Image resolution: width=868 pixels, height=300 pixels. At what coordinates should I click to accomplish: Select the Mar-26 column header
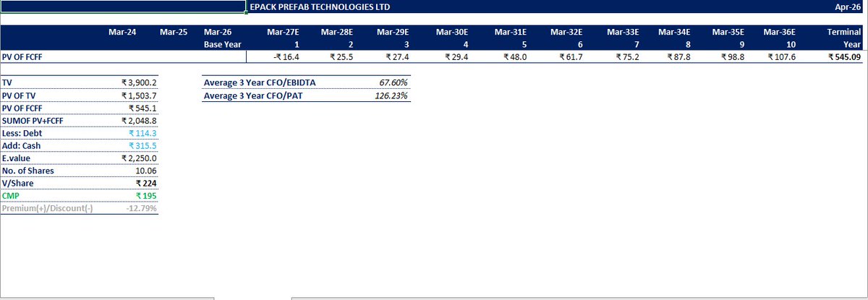coord(218,33)
